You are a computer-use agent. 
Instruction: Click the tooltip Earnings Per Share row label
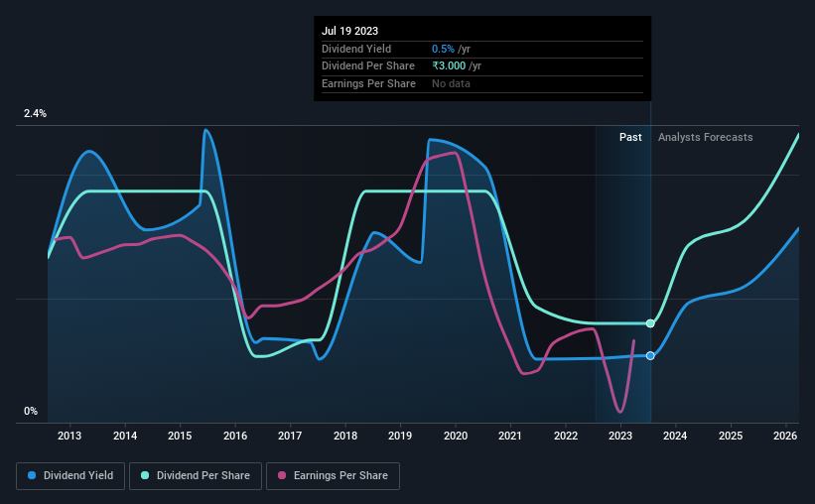point(368,83)
